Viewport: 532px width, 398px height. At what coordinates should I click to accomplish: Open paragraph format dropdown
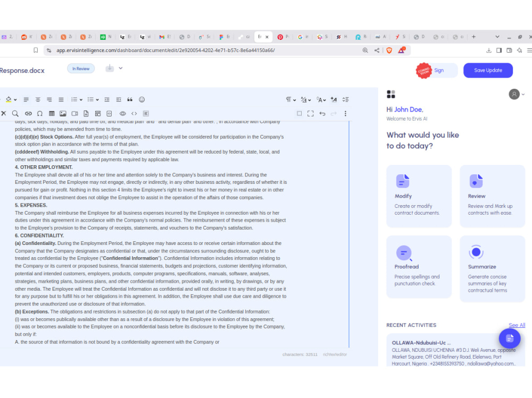[291, 99]
